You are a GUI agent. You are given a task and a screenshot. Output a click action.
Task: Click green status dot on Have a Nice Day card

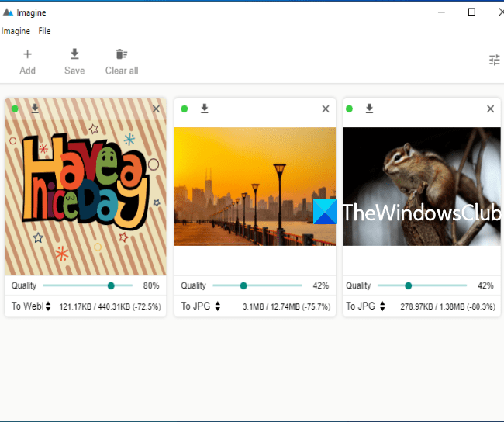(15, 109)
